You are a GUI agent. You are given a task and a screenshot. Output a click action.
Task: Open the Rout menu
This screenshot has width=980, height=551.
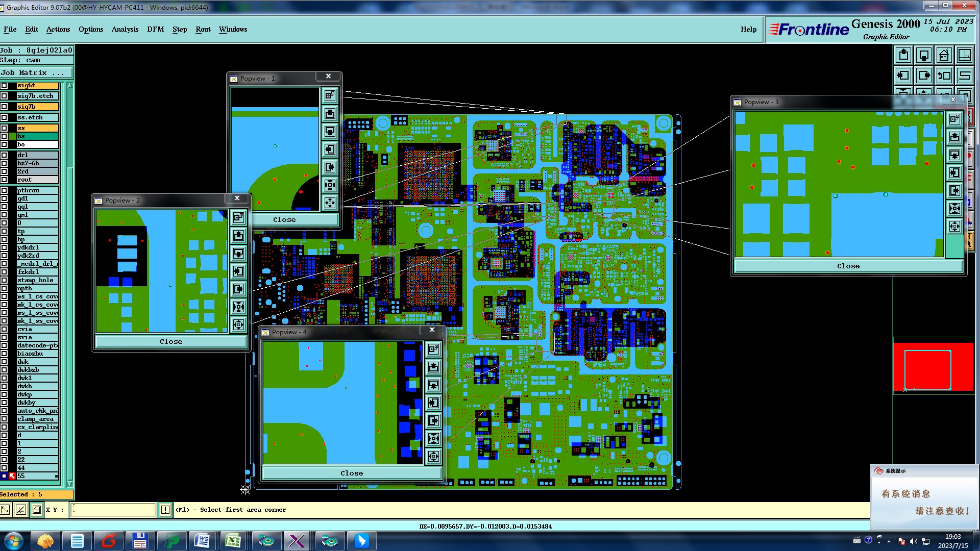tap(203, 29)
